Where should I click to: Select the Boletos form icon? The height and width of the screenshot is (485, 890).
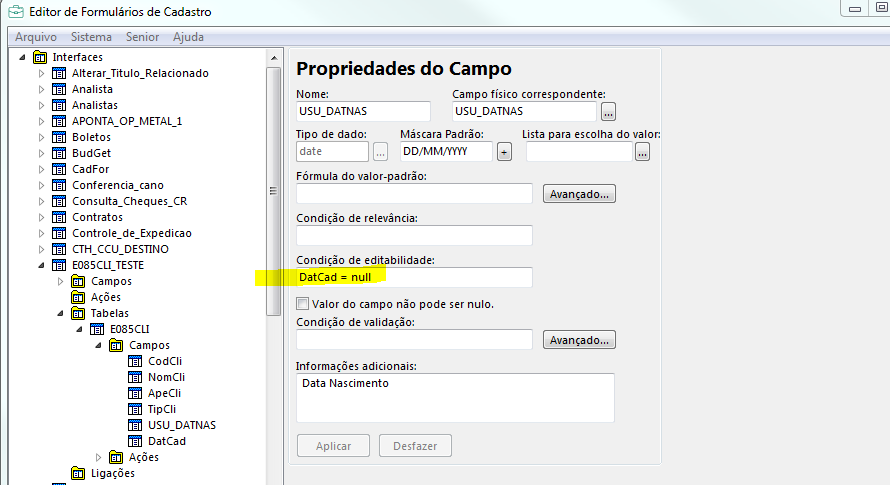pos(59,137)
